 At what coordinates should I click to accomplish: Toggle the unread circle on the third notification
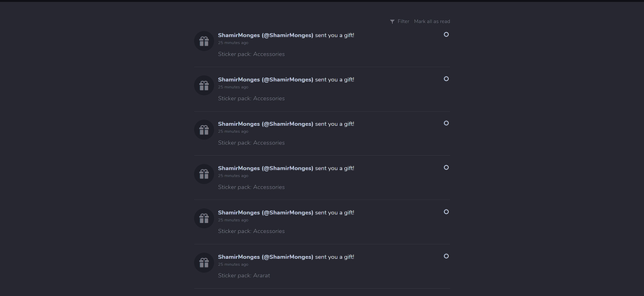pos(447,123)
